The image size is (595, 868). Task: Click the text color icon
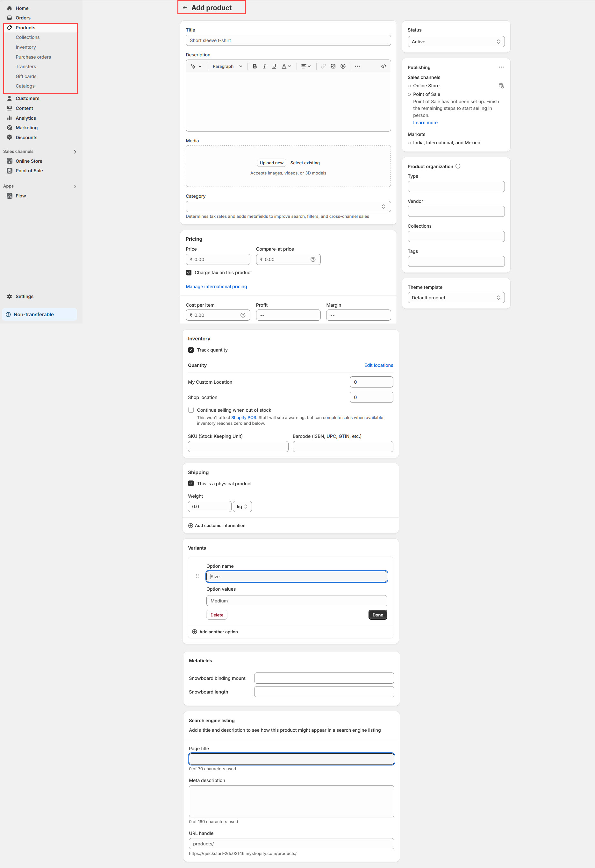(x=284, y=66)
